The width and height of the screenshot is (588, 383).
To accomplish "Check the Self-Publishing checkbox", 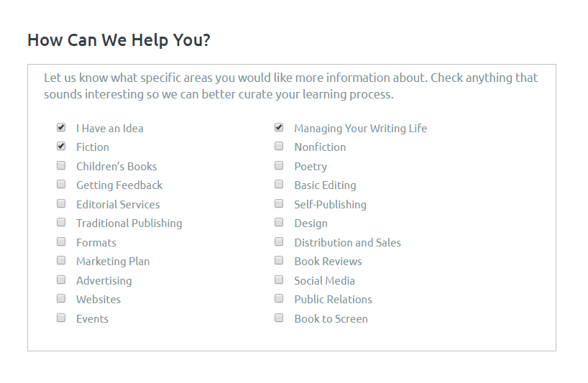I will coord(279,204).
